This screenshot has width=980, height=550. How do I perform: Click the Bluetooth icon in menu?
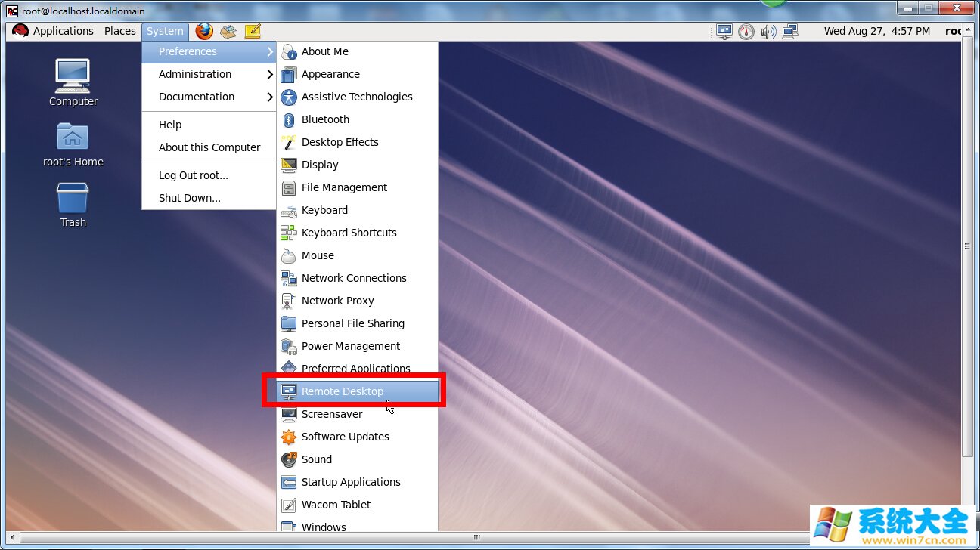(289, 119)
